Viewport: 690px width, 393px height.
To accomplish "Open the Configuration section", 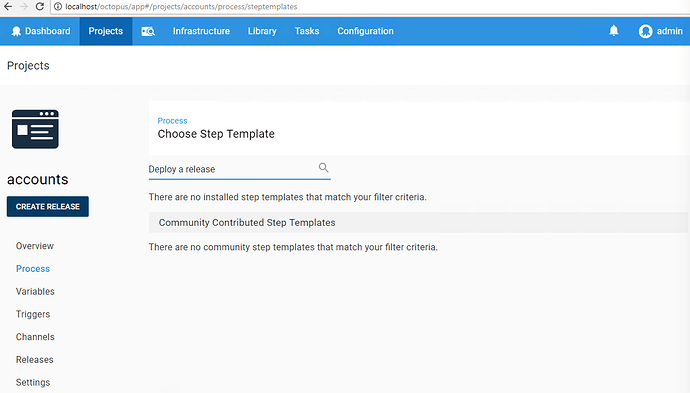I will coord(365,31).
